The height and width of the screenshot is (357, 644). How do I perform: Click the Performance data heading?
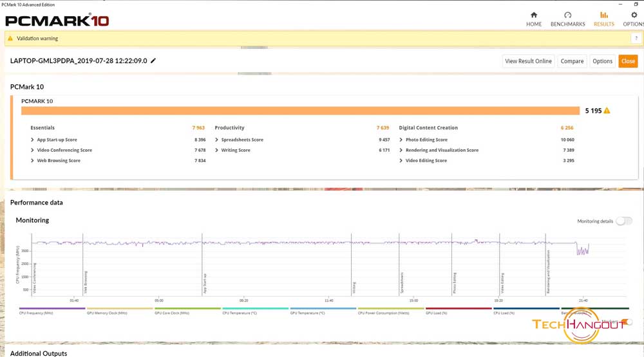(x=37, y=202)
